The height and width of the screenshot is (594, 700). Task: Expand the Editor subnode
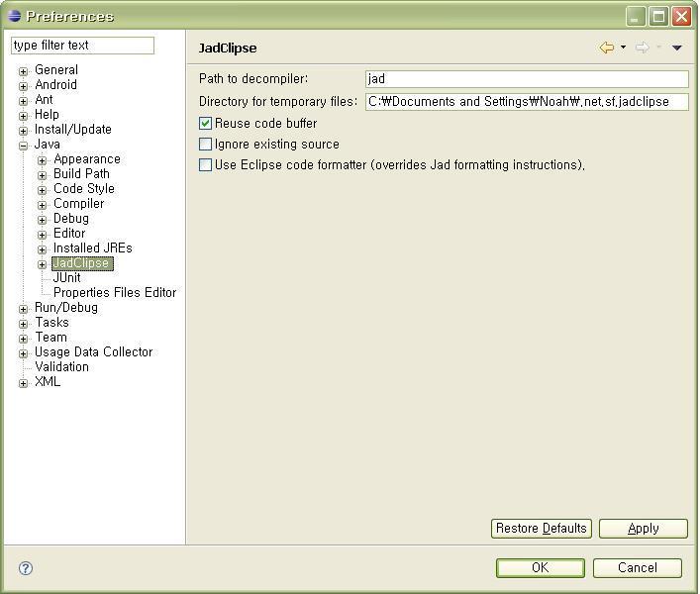42,235
